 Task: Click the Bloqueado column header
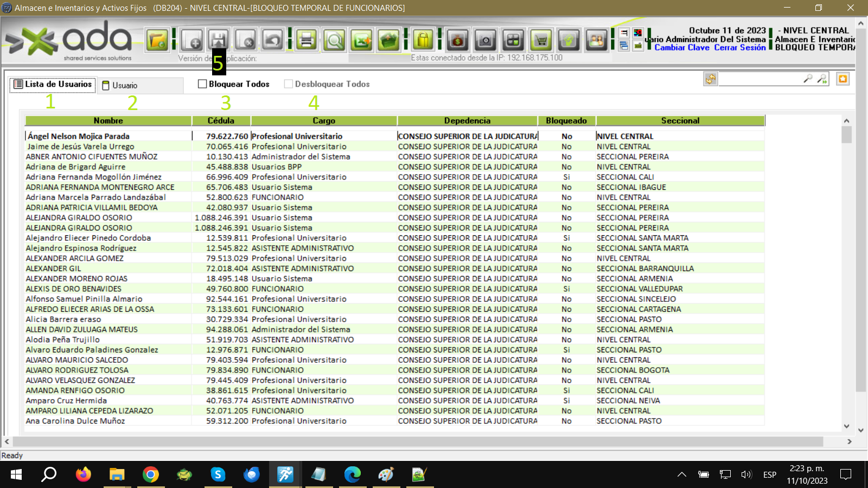[566, 120]
